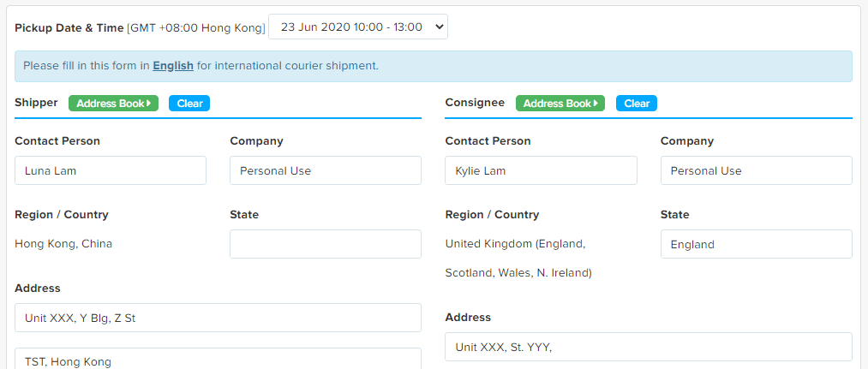Screen dimensions: 868x369
Task: Click the pickup time dropdown chevron
Action: click(x=440, y=27)
